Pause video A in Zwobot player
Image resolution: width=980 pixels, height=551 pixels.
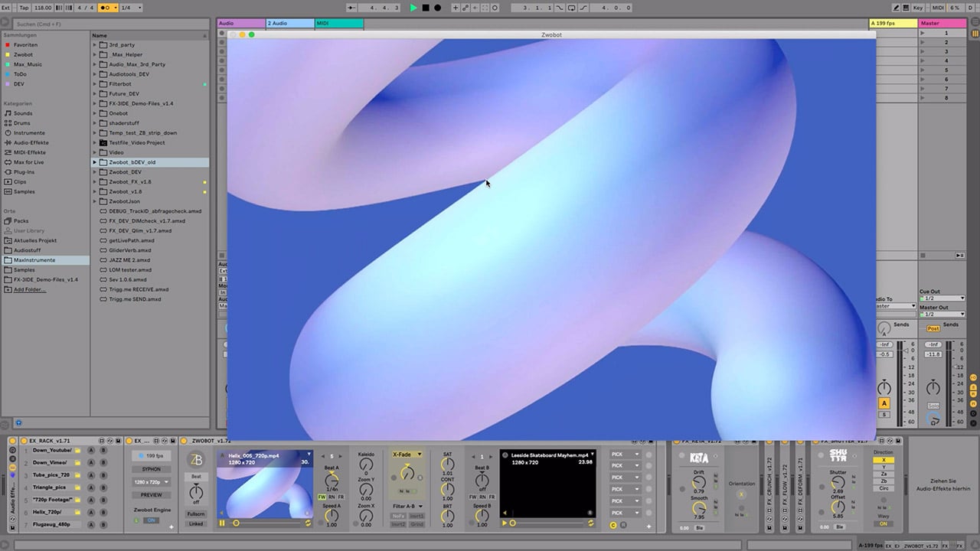point(223,523)
